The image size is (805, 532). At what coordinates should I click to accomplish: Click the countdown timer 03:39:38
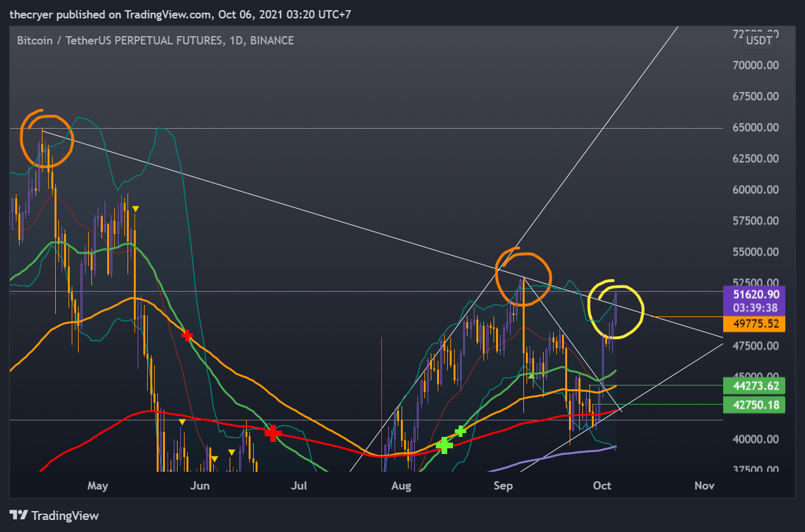coord(754,308)
